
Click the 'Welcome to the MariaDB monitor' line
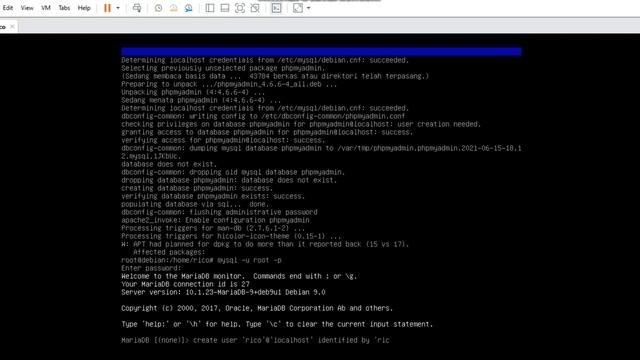point(239,276)
